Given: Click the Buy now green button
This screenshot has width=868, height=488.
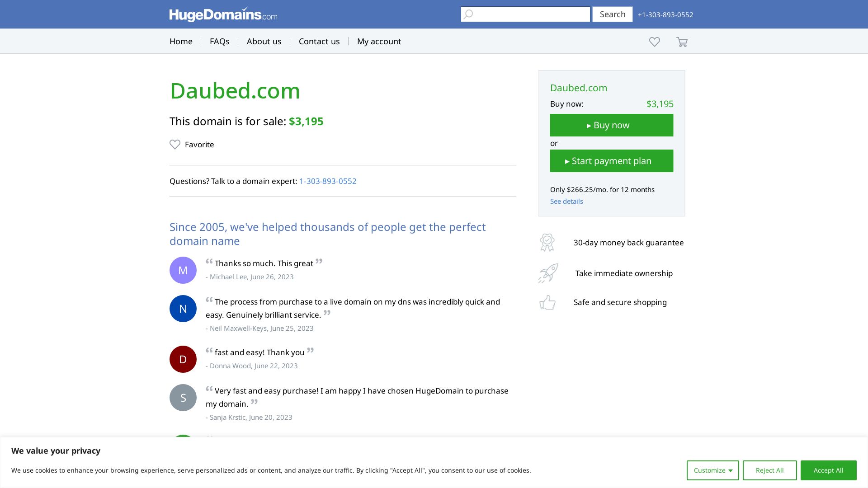Looking at the screenshot, I should tap(611, 125).
